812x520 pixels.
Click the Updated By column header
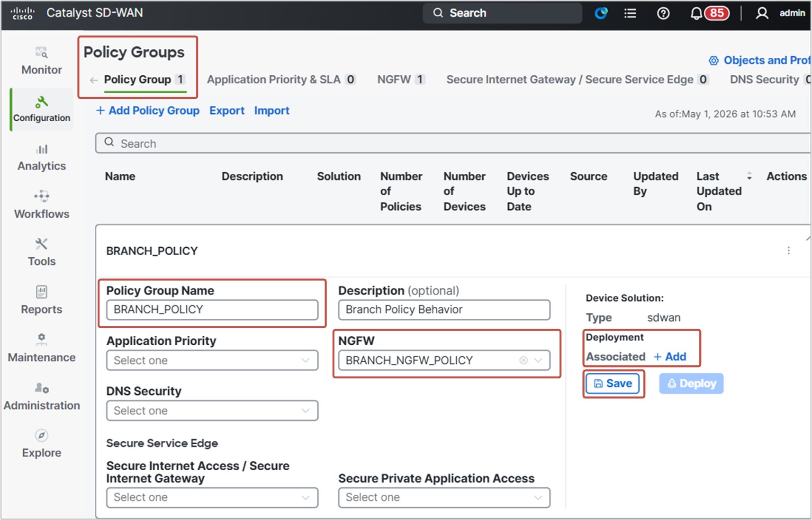tap(656, 184)
